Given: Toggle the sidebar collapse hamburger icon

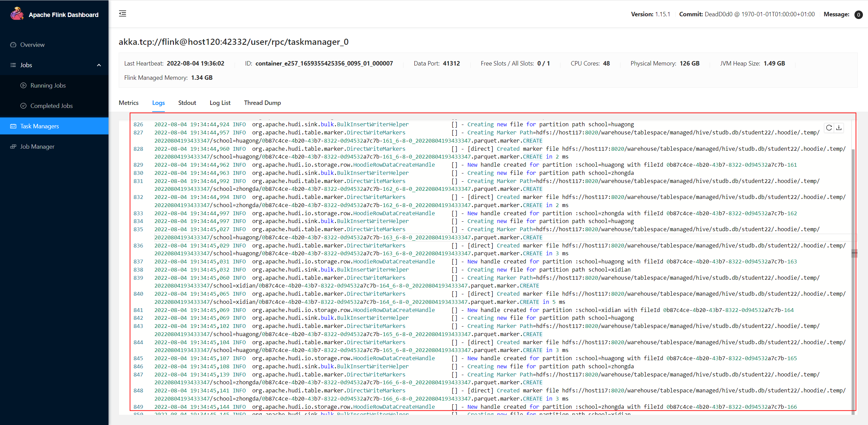Looking at the screenshot, I should 122,14.
